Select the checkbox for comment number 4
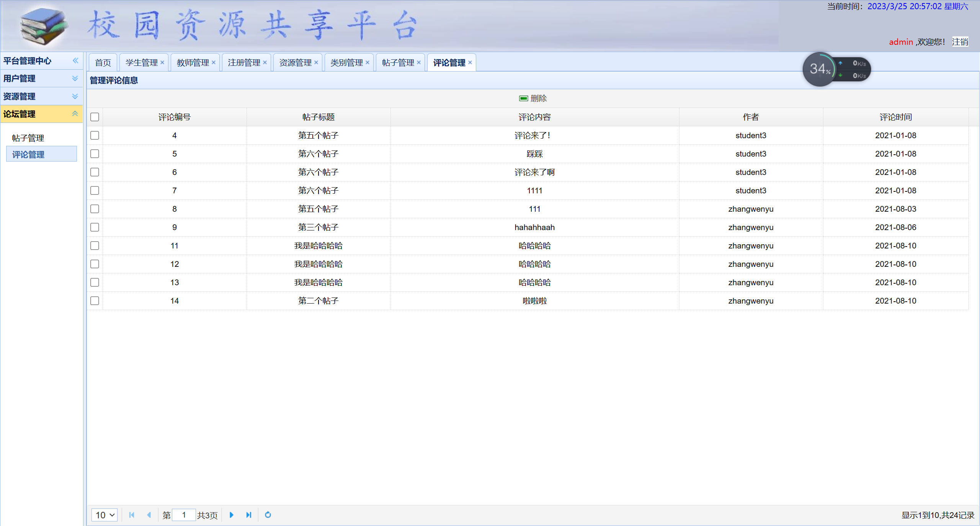This screenshot has width=980, height=526. point(95,136)
